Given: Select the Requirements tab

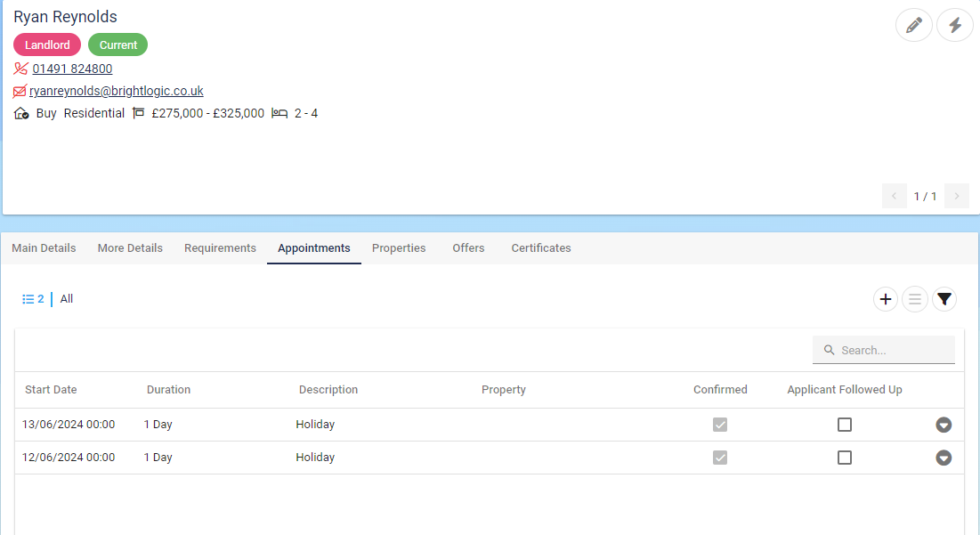Looking at the screenshot, I should click(x=220, y=248).
